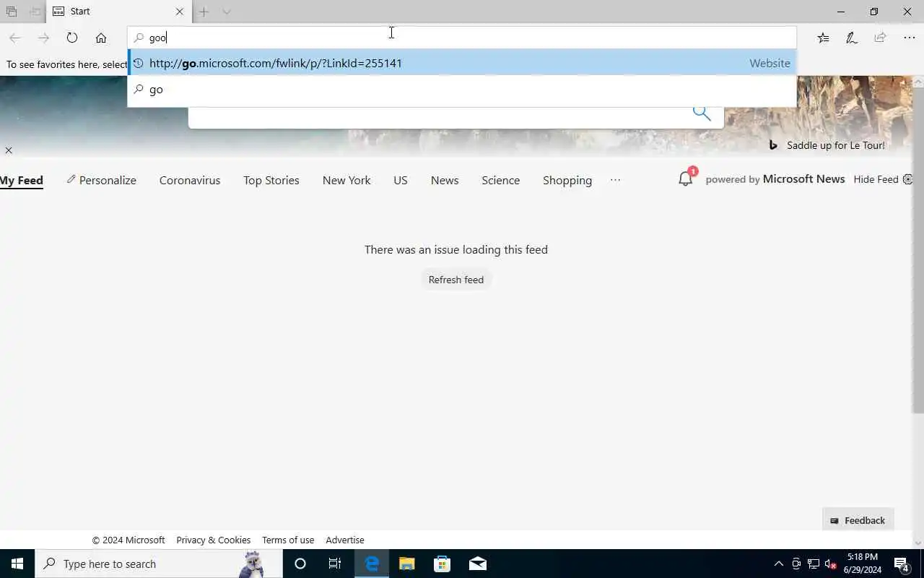Image resolution: width=924 pixels, height=578 pixels.
Task: Dismiss the banner with small X icon
Action: click(9, 150)
